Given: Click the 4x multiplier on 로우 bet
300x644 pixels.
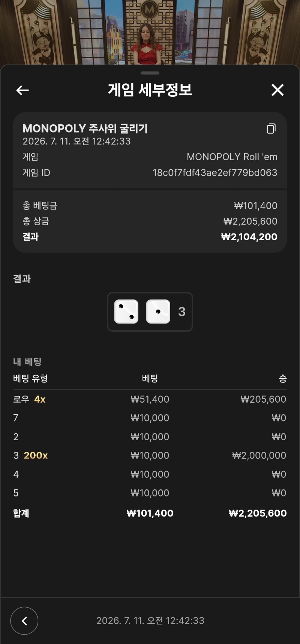Looking at the screenshot, I should 40,399.
